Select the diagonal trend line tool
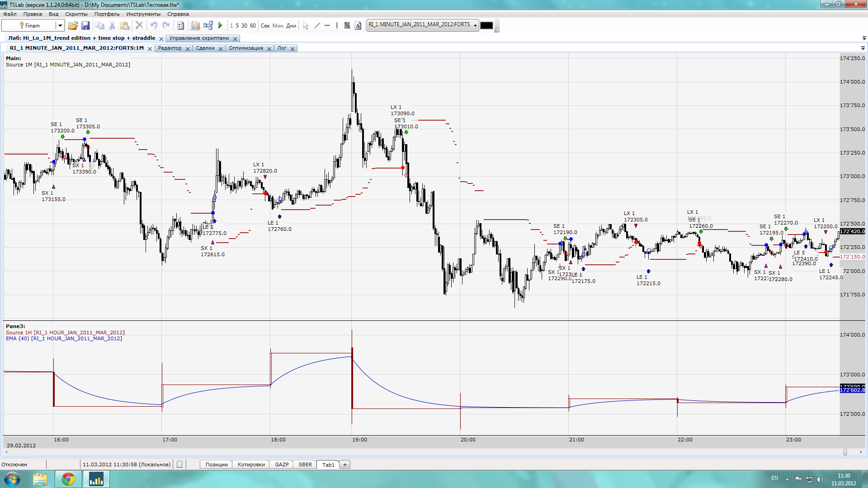The height and width of the screenshot is (488, 868). (317, 26)
